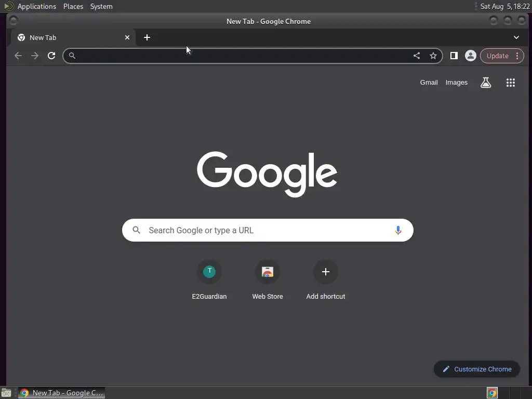This screenshot has height=399, width=532.
Task: Share this page via the share icon
Action: [x=417, y=56]
